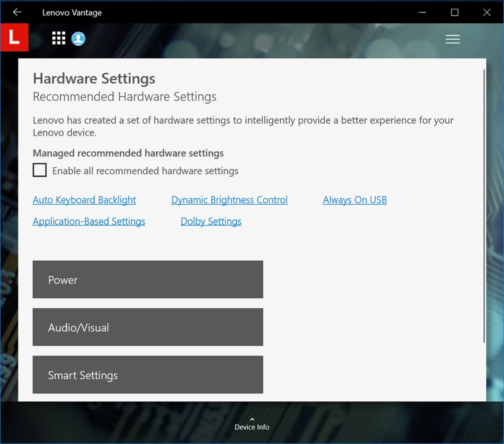
Task: Open the Power settings section
Action: 148,279
